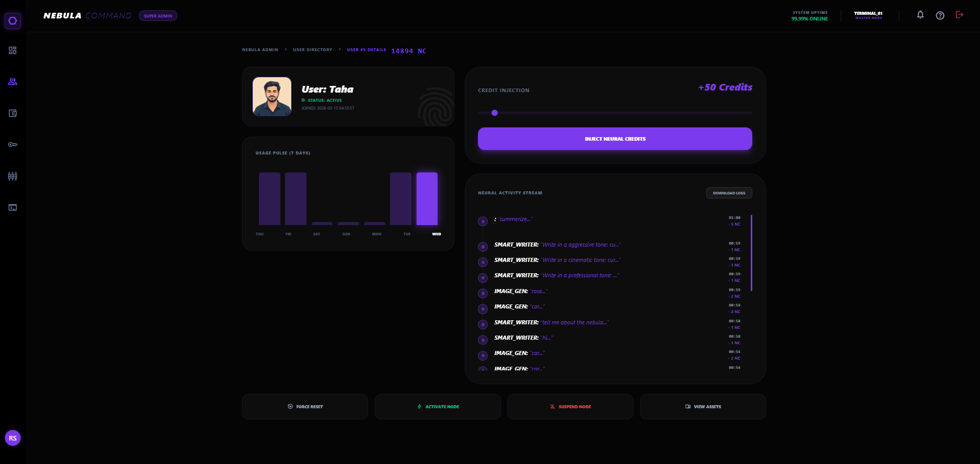Open the terminal console icon in sidebar
Screen dimensions: 980x464
[x=13, y=208]
